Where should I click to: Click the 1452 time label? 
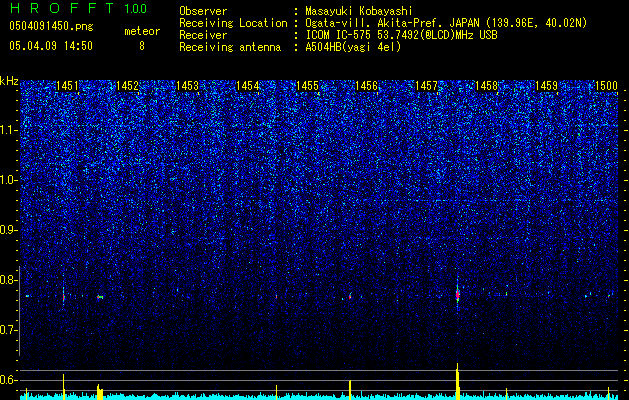(x=127, y=85)
